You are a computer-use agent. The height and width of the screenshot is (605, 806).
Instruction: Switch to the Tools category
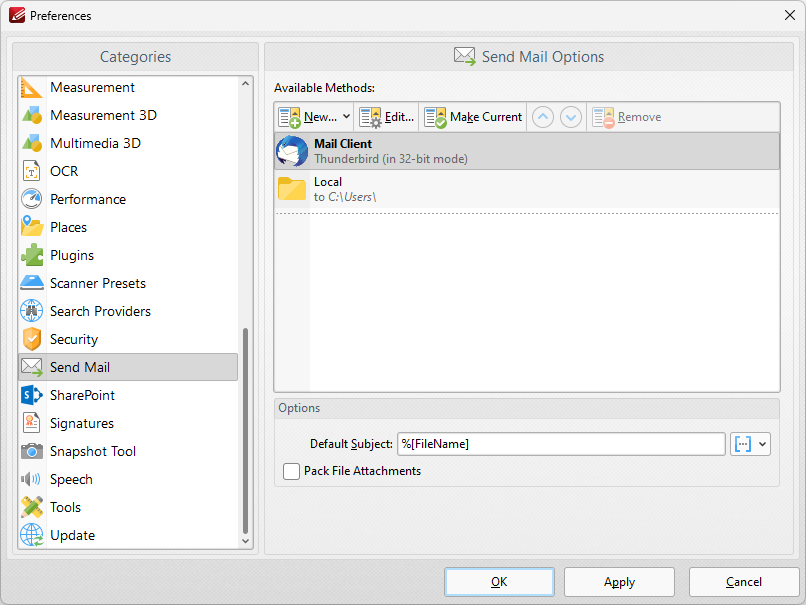pyautogui.click(x=128, y=507)
